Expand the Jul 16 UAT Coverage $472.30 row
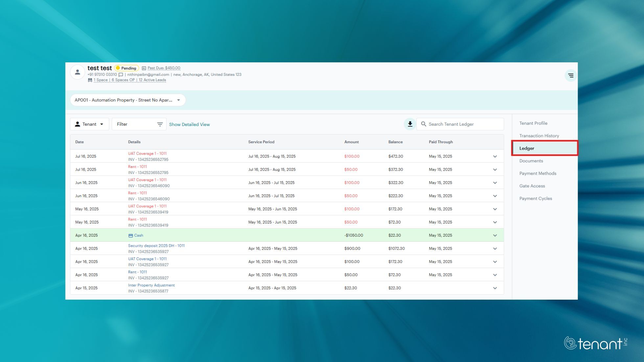The height and width of the screenshot is (362, 644). [495, 157]
